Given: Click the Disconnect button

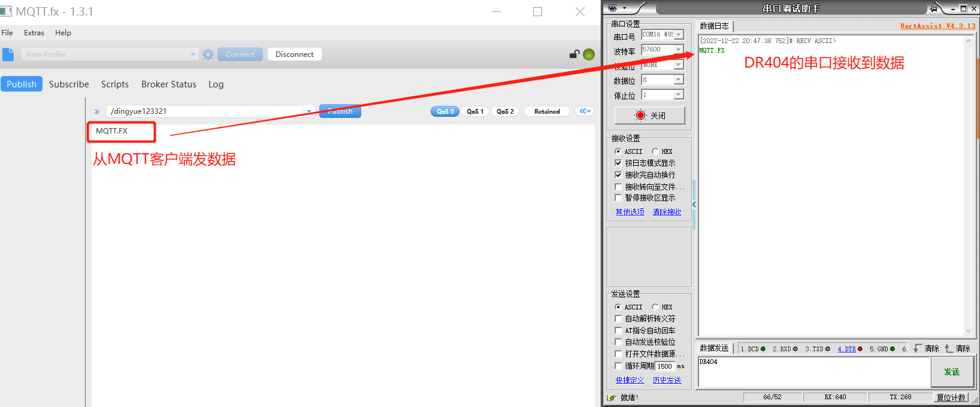Looking at the screenshot, I should click(294, 54).
